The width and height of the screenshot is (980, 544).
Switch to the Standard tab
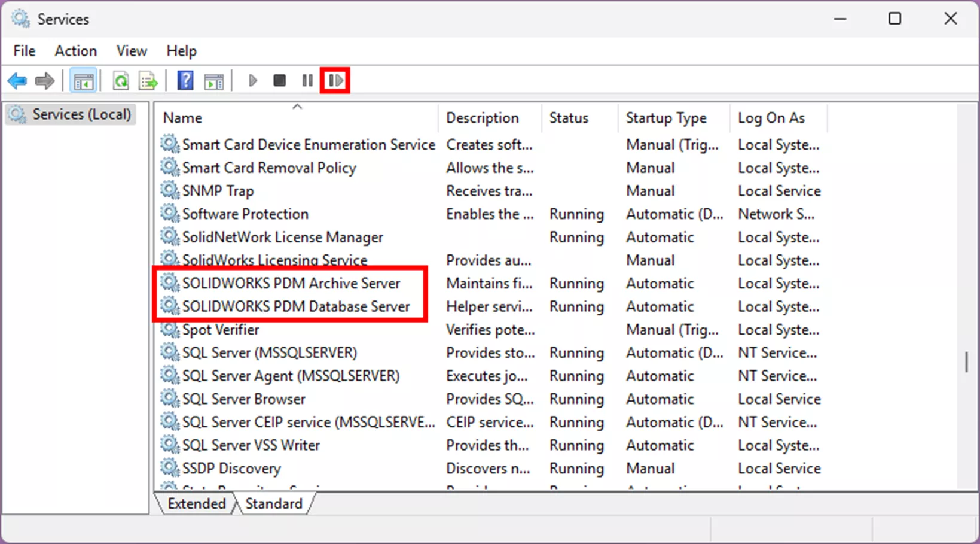[274, 503]
